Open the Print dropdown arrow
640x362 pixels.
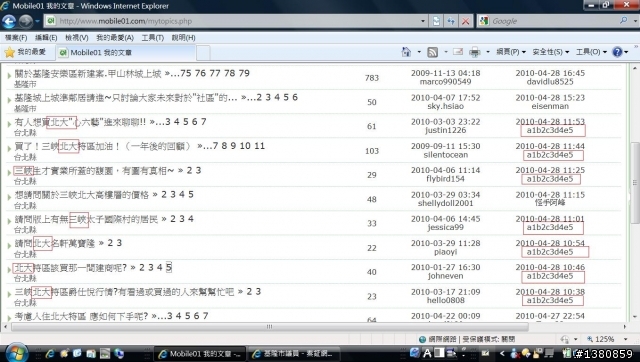pos(488,52)
